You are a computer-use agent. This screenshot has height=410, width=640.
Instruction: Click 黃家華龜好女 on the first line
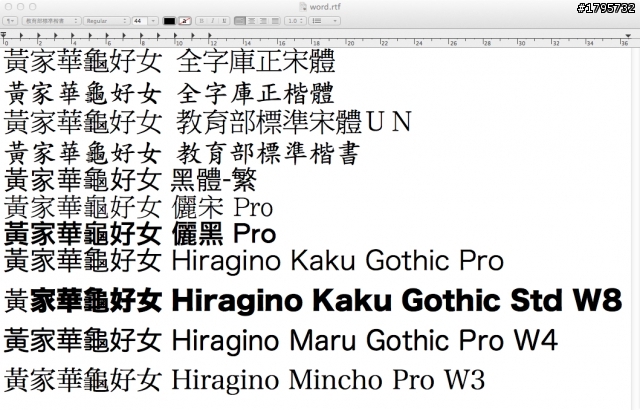pyautogui.click(x=83, y=61)
